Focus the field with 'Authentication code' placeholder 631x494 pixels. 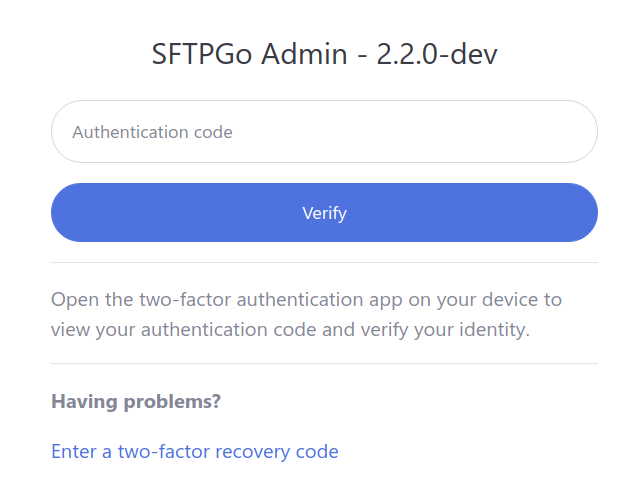pyautogui.click(x=324, y=132)
